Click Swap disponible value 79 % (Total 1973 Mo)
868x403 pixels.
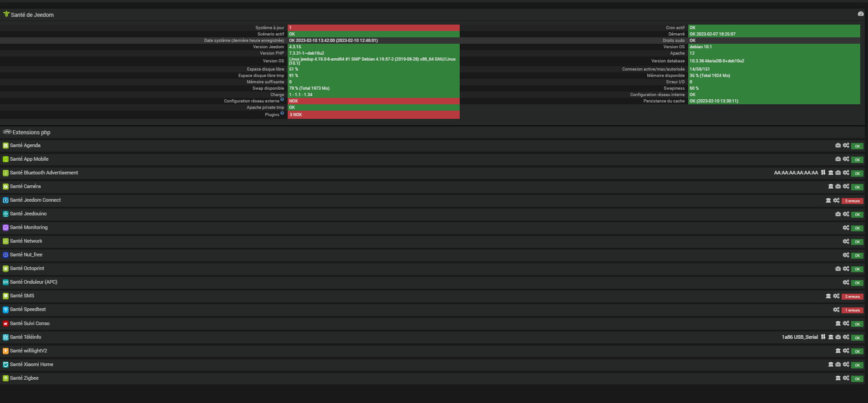374,88
